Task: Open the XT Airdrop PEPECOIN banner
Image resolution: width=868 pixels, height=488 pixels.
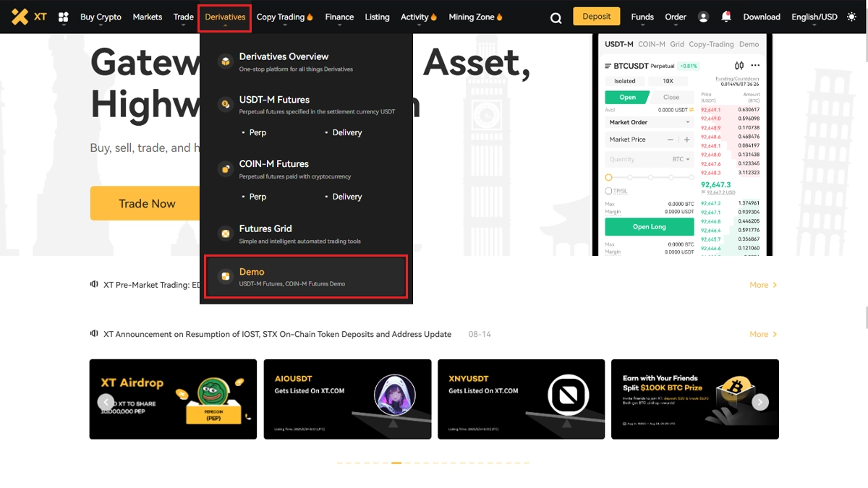Action: (173, 399)
